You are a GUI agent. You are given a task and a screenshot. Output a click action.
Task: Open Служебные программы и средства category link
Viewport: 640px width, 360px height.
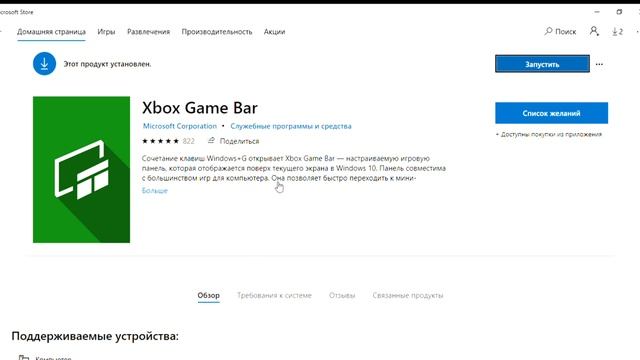[291, 126]
